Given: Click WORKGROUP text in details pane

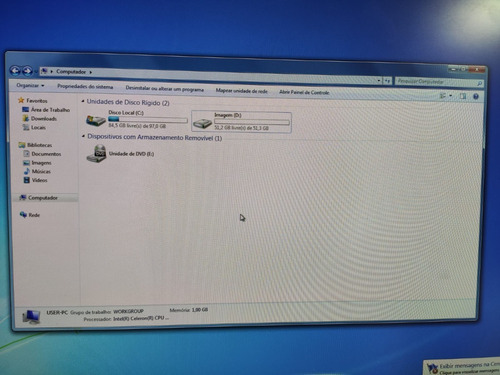Looking at the screenshot, I should click(128, 311).
